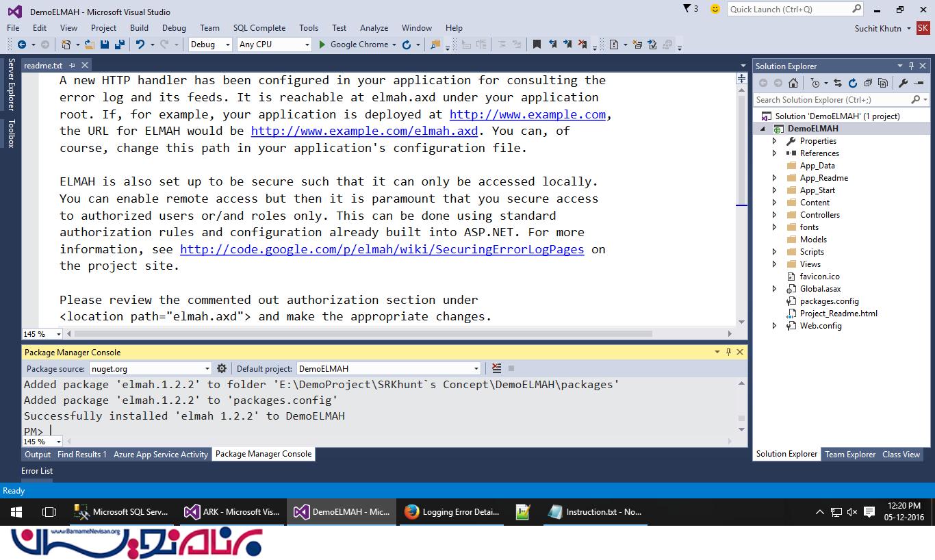Viewport: 935px width, 560px height.
Task: Toggle auto-hide pin of Package Manager Console
Action: click(x=729, y=352)
